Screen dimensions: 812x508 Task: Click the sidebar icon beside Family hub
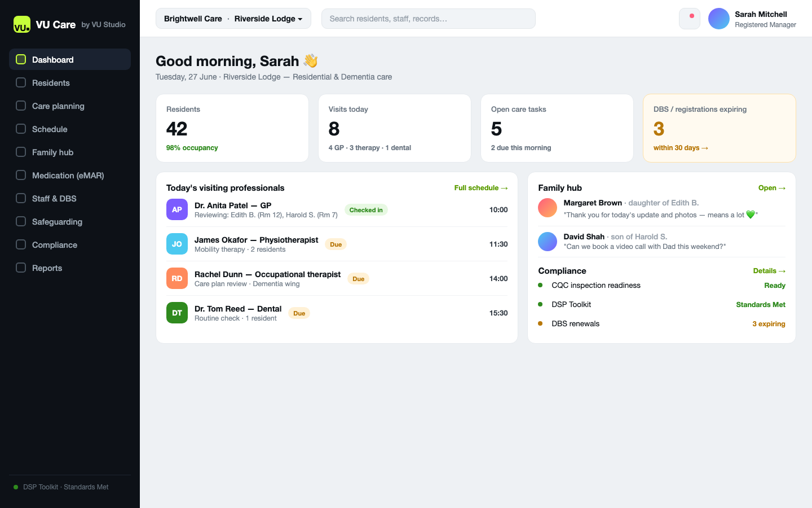21,152
